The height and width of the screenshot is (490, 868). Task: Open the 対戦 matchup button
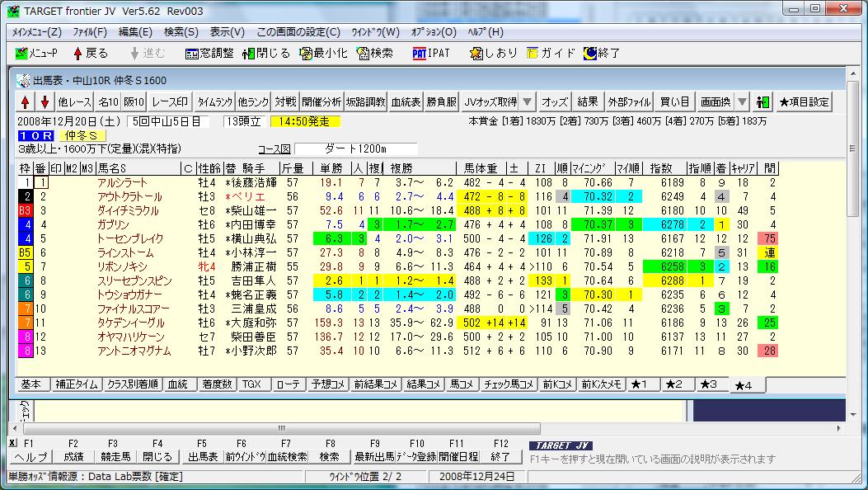286,101
